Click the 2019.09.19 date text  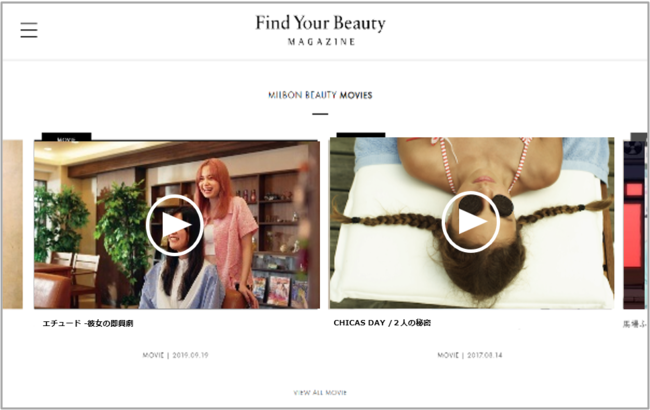[190, 355]
